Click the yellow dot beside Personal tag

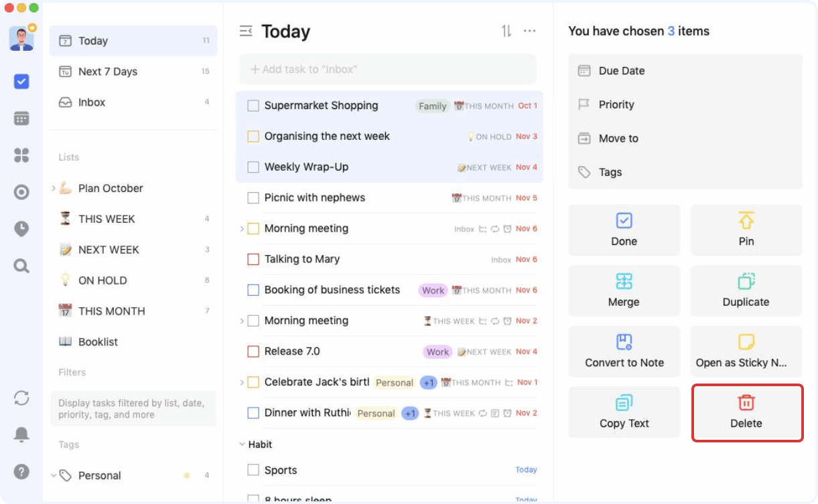(x=187, y=475)
